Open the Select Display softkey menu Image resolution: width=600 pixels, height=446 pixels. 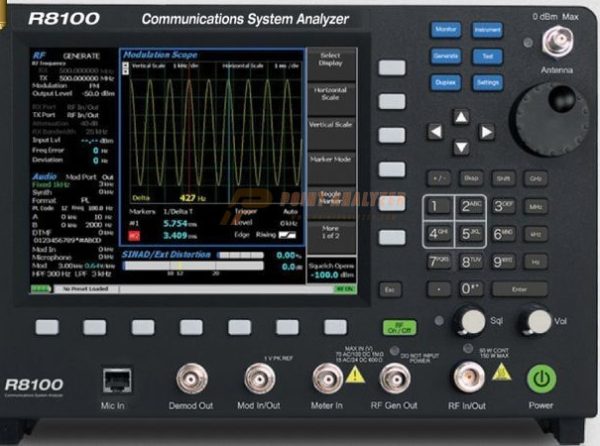tap(331, 63)
